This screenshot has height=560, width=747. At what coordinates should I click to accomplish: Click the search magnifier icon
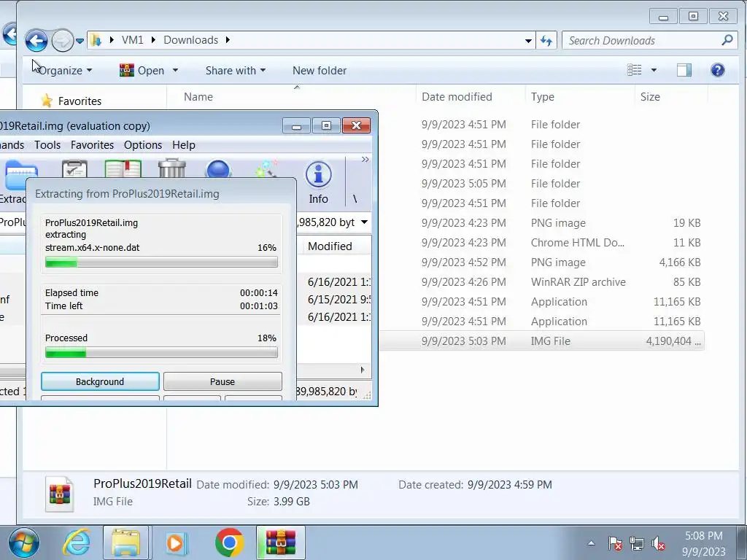pos(727,40)
